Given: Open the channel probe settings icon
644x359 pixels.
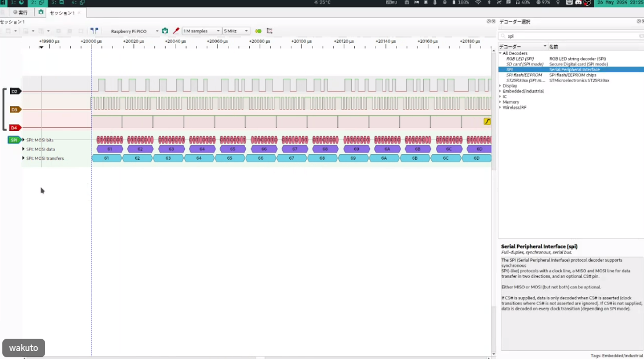Looking at the screenshot, I should click(x=176, y=31).
